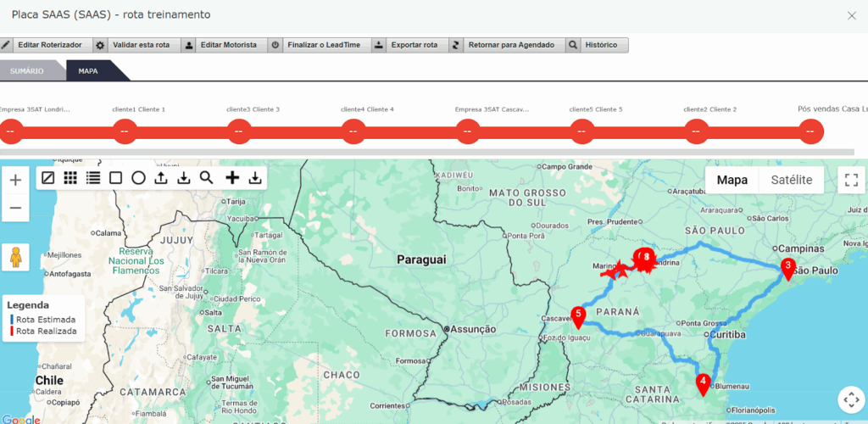Screen dimensions: 868x424
Task: Click the Editar Roteirizador button
Action: tap(47, 45)
